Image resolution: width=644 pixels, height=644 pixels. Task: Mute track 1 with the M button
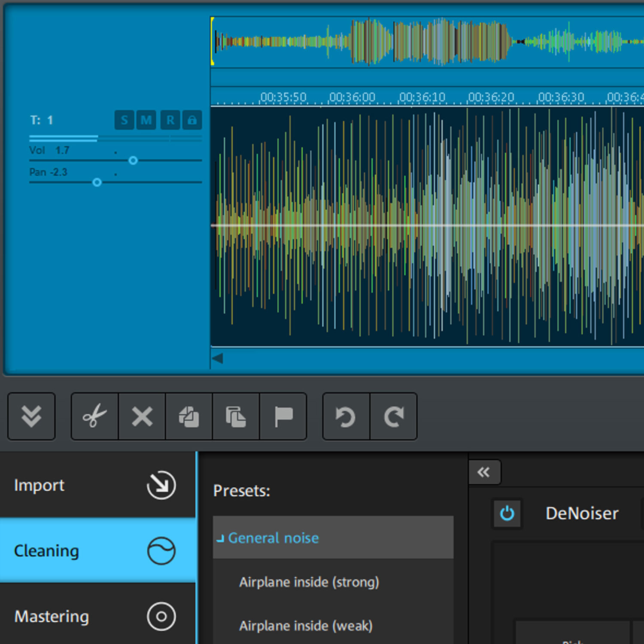coord(146,121)
